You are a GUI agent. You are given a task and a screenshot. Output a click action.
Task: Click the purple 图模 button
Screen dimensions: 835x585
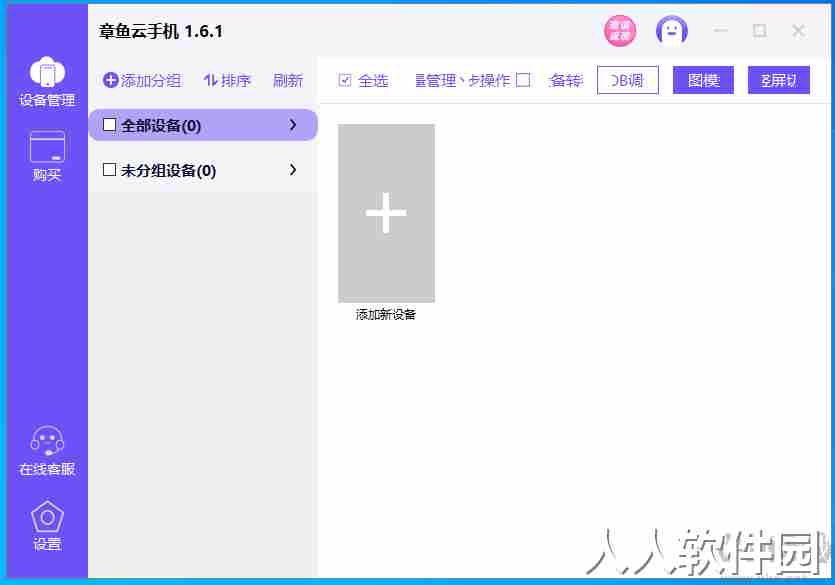coord(703,80)
